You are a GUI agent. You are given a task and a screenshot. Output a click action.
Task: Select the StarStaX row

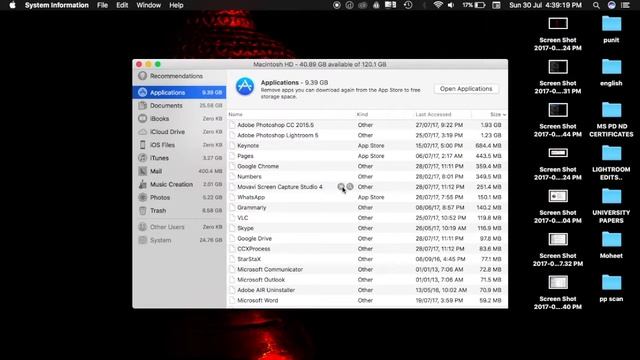367,259
